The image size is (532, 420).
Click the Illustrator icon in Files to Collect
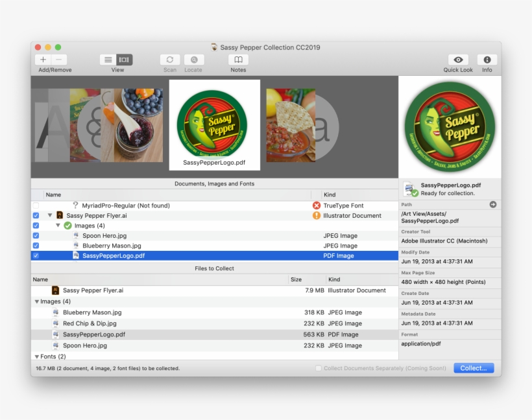(x=55, y=290)
